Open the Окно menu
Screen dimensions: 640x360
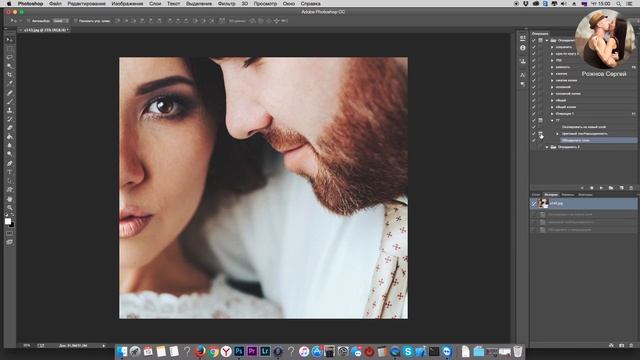click(x=289, y=3)
